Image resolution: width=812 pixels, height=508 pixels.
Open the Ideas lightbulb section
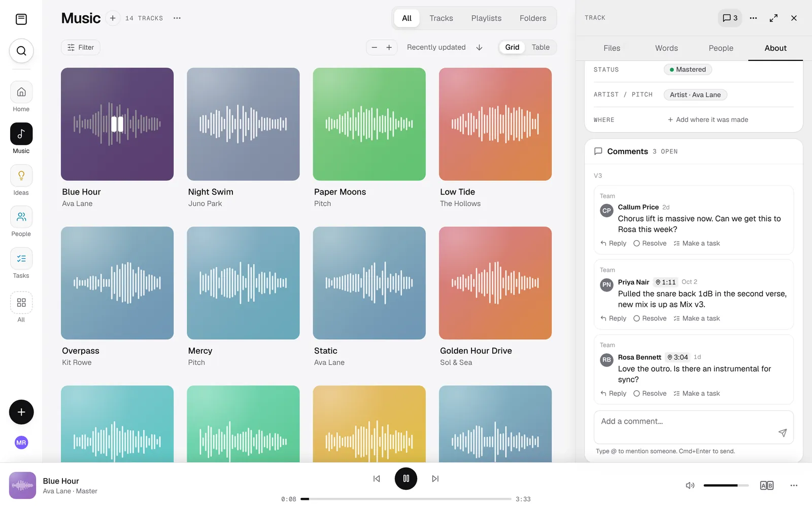tap(21, 180)
